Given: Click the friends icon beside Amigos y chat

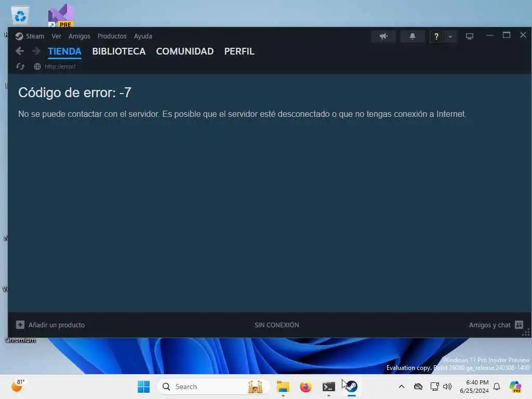Looking at the screenshot, I should tap(519, 325).
